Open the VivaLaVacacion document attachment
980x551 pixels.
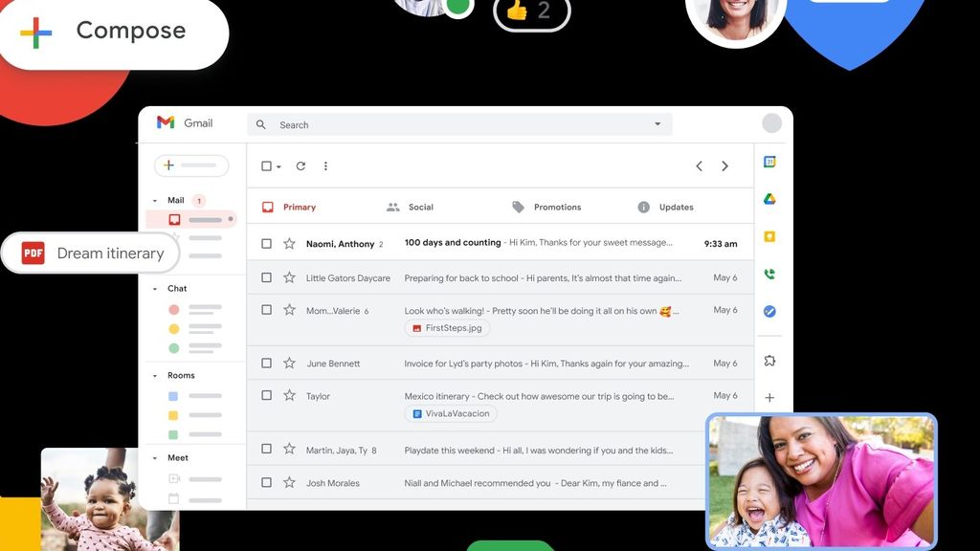pos(451,413)
